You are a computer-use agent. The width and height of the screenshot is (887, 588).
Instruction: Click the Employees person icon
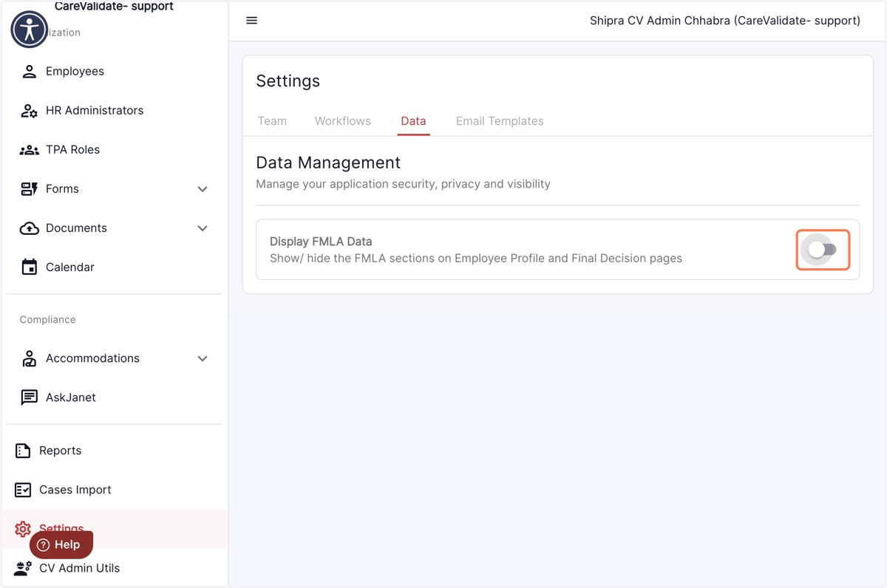[29, 72]
